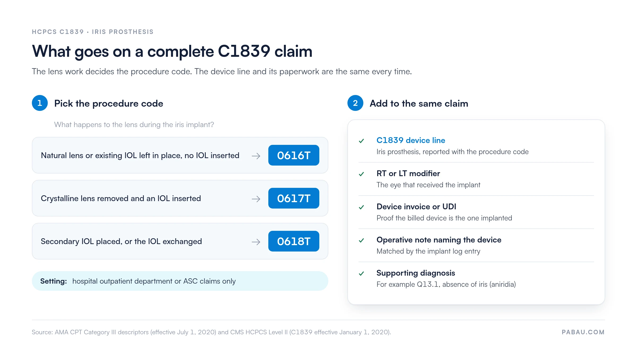This screenshot has width=637, height=364.
Task: Choose the natural lens left in place option
Action: [x=180, y=155]
